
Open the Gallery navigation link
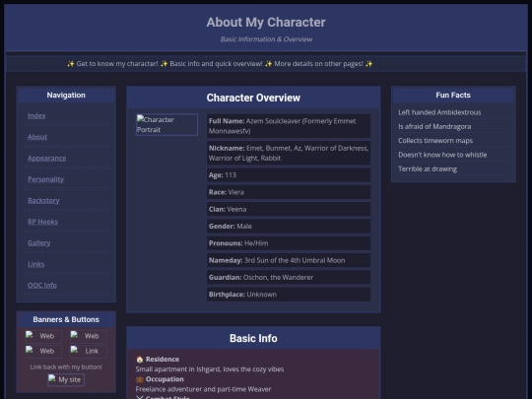[x=39, y=243]
